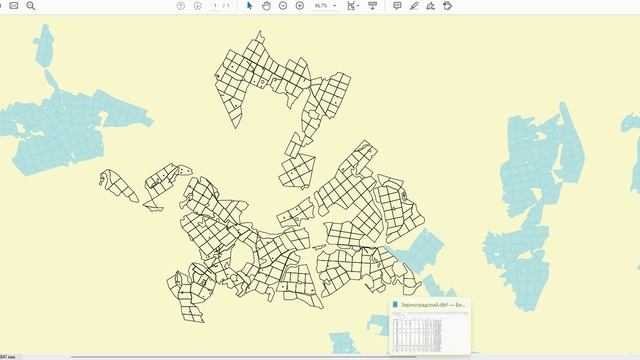Screen dimensions: 640x360
Task: Select the highlighter pen tool
Action: click(414, 6)
